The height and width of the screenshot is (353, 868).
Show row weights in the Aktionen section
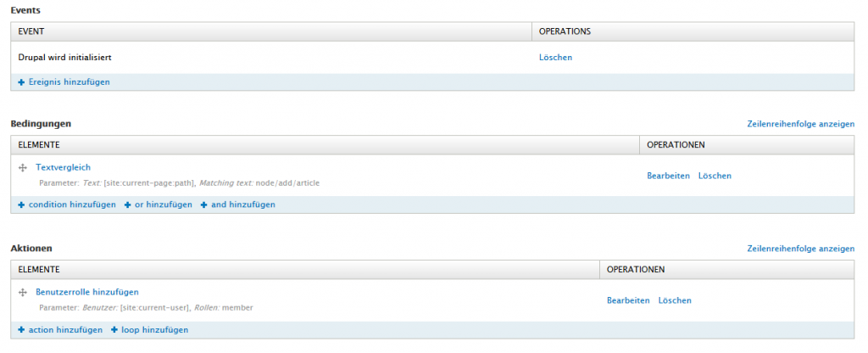(x=800, y=249)
